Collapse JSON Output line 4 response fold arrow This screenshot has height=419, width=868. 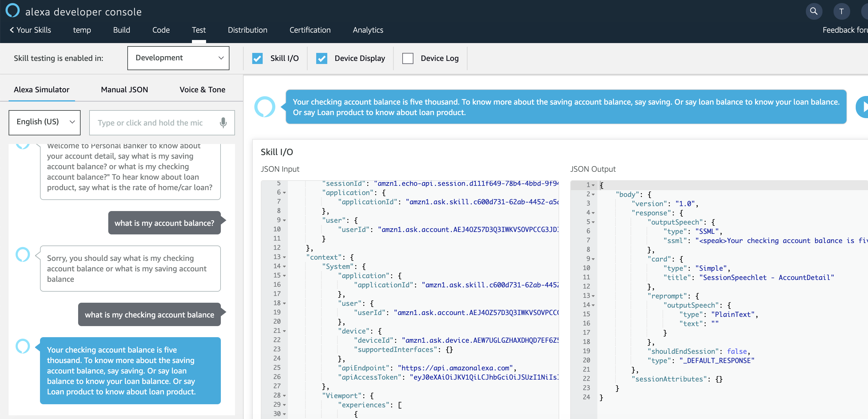tap(593, 213)
